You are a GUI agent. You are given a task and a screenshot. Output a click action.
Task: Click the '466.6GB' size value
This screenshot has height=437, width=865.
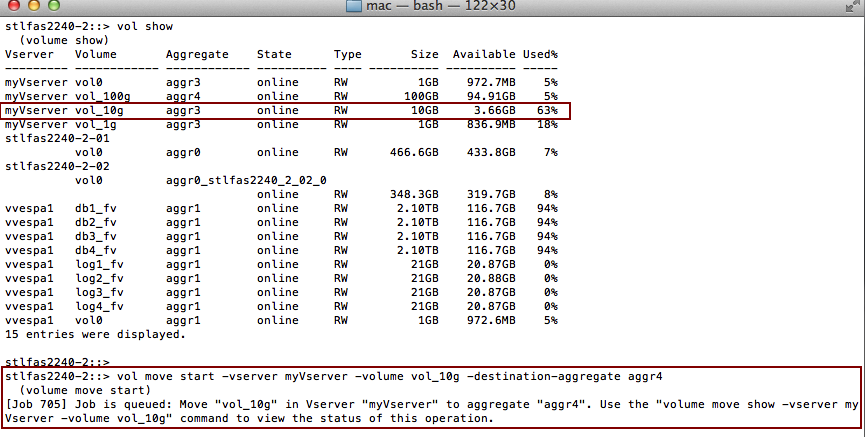pyautogui.click(x=414, y=152)
